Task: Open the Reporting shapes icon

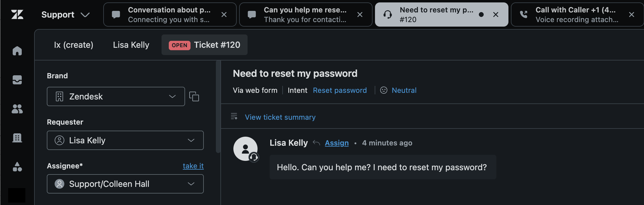Action: coord(17,167)
